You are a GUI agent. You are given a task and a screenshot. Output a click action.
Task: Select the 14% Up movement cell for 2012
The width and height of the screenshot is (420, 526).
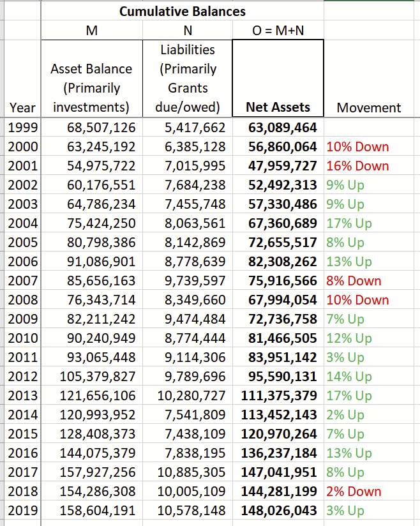pos(349,377)
